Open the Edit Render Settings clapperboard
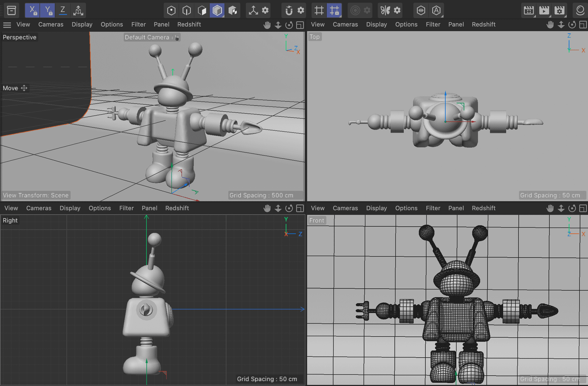Viewport: 588px width, 386px height. [x=560, y=10]
